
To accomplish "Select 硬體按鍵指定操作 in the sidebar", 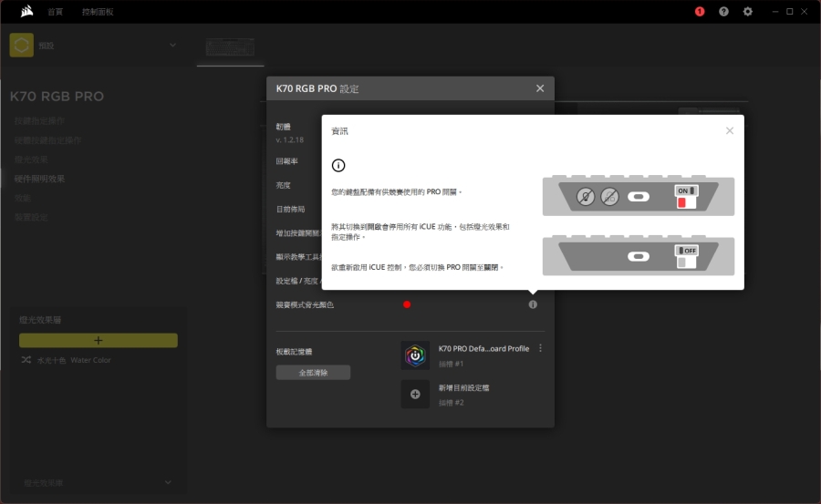I will click(x=47, y=140).
